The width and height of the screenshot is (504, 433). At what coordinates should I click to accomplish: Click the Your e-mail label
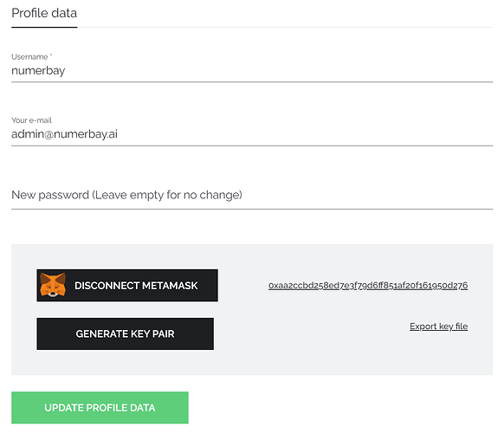coord(31,120)
